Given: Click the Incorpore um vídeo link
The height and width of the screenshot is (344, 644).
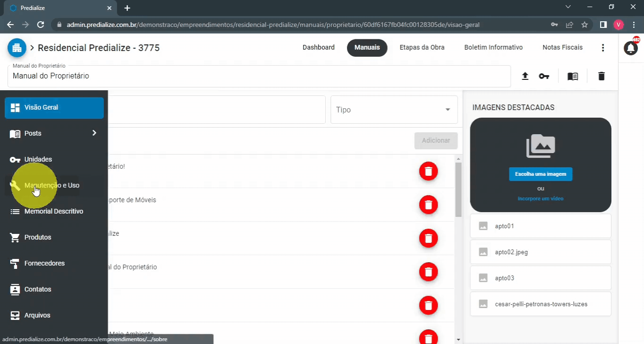Looking at the screenshot, I should click(x=541, y=198).
